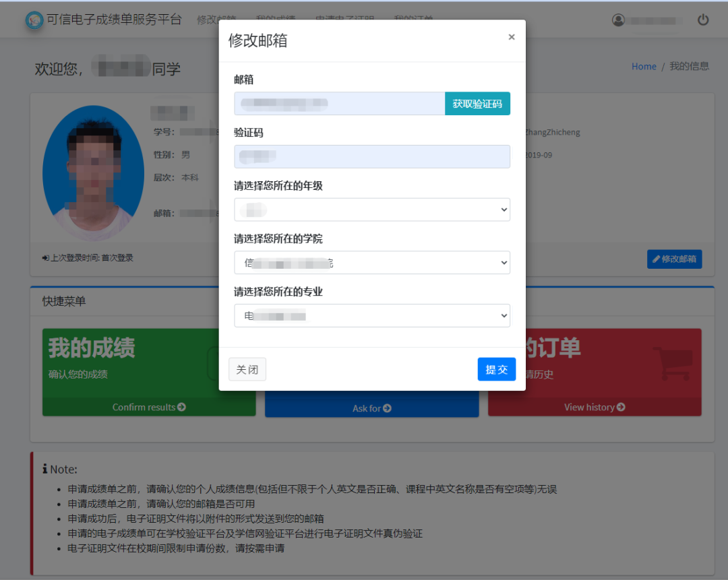Open the Home breadcrumb link
The height and width of the screenshot is (580, 728).
click(644, 66)
